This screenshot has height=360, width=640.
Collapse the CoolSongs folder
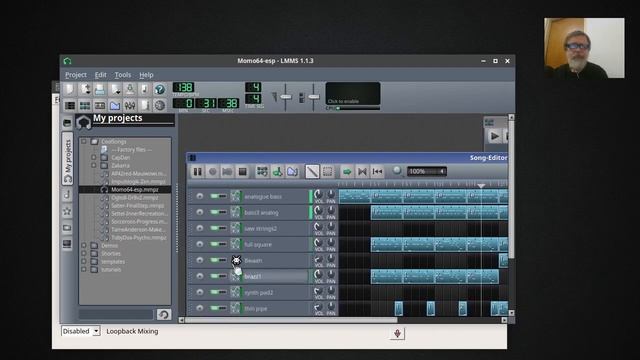(x=84, y=142)
